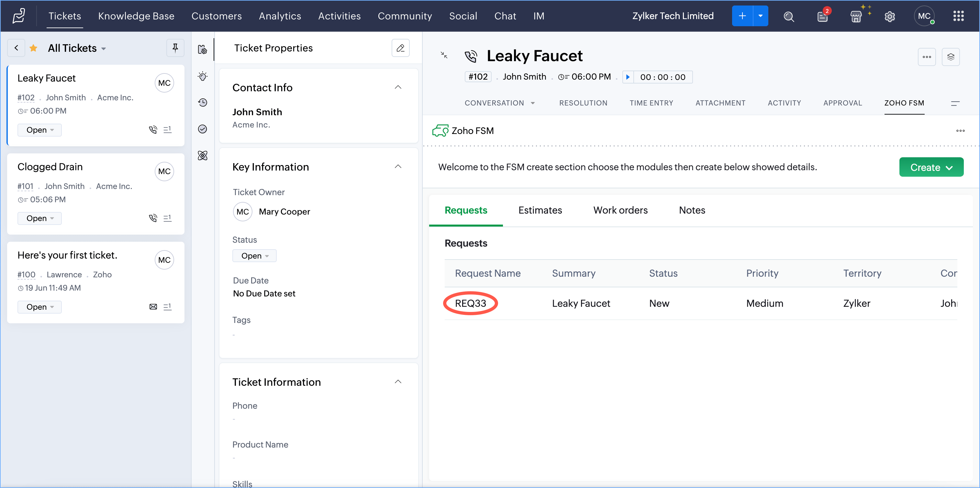980x488 pixels.
Task: Collapse the Contact Info section
Action: click(398, 87)
